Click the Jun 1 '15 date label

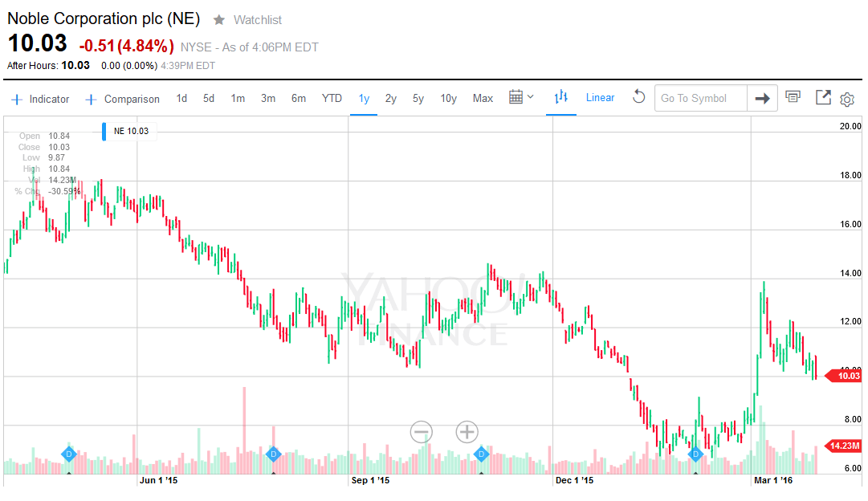tap(158, 480)
